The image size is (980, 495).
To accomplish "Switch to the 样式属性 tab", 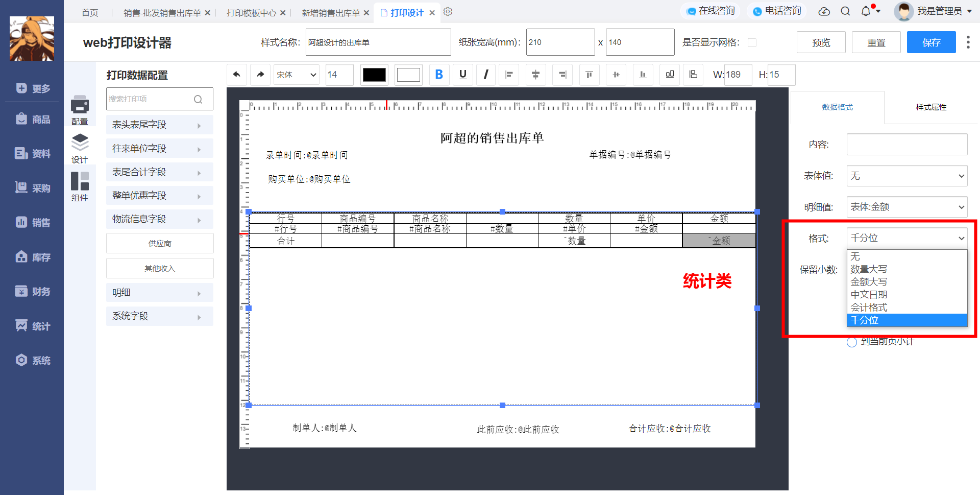I will pyautogui.click(x=931, y=107).
